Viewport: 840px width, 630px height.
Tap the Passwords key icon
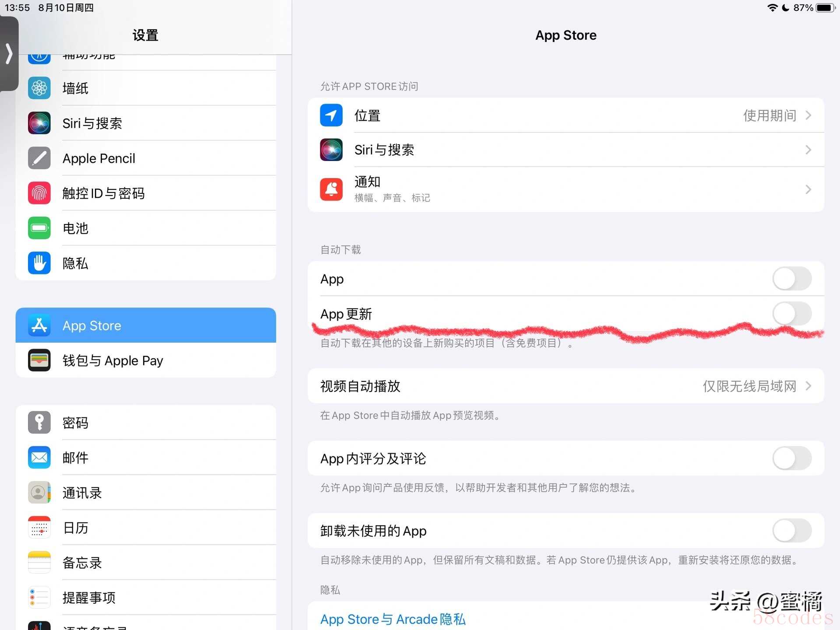(39, 423)
